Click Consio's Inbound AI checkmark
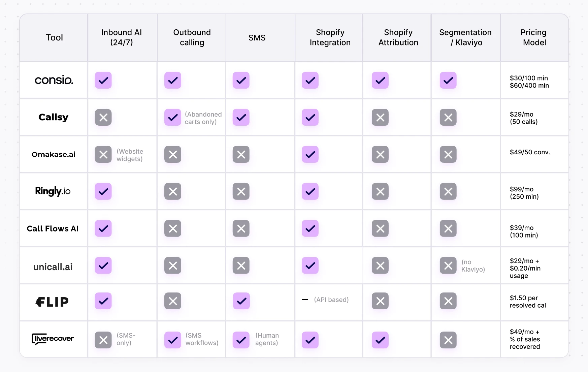 (x=103, y=80)
